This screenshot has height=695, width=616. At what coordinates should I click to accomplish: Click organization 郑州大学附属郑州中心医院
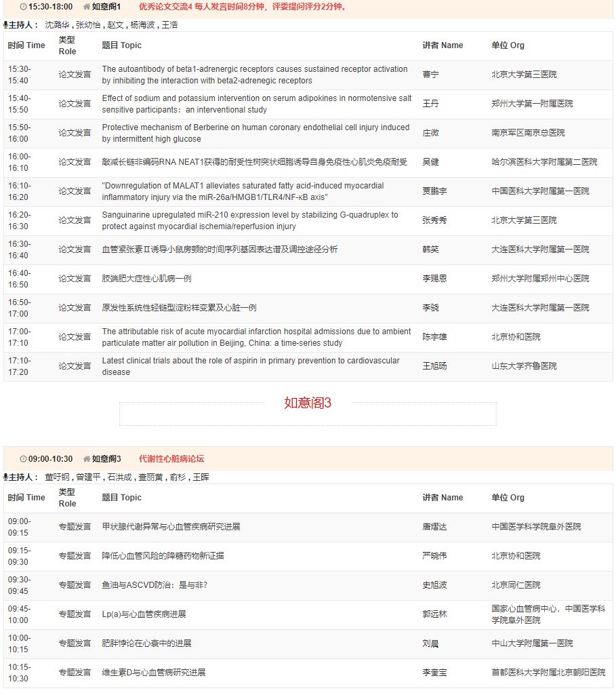[x=540, y=279]
